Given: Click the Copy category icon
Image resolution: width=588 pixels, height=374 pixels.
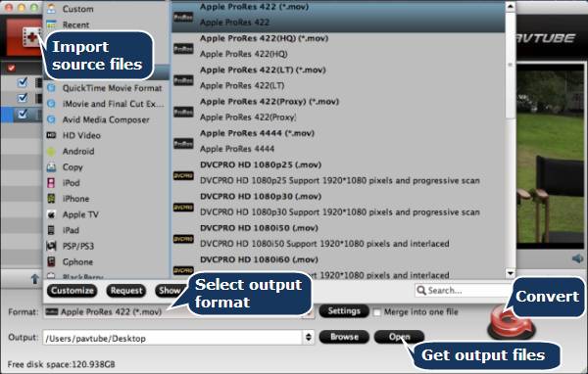Looking at the screenshot, I should (x=51, y=167).
